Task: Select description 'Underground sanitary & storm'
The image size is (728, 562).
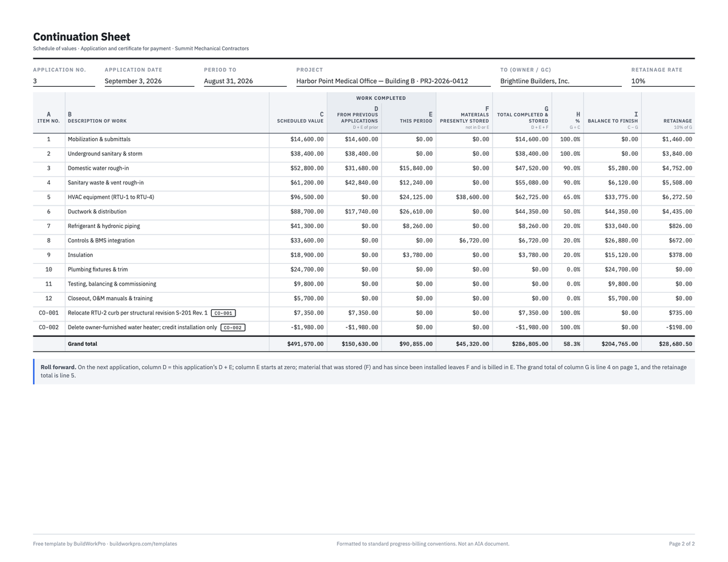Action: click(x=105, y=154)
